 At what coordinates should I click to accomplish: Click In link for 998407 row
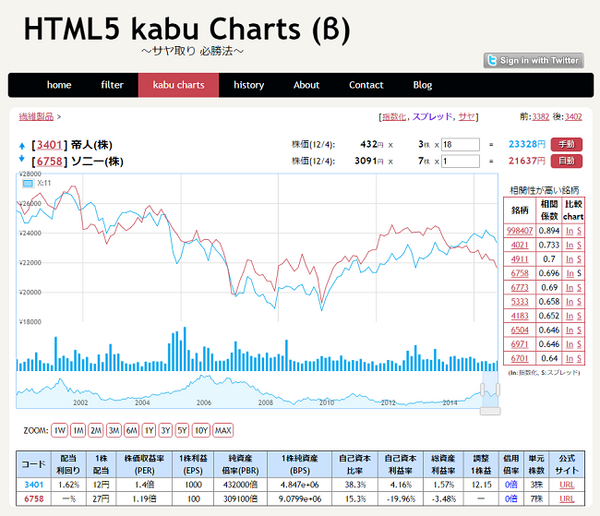click(570, 231)
